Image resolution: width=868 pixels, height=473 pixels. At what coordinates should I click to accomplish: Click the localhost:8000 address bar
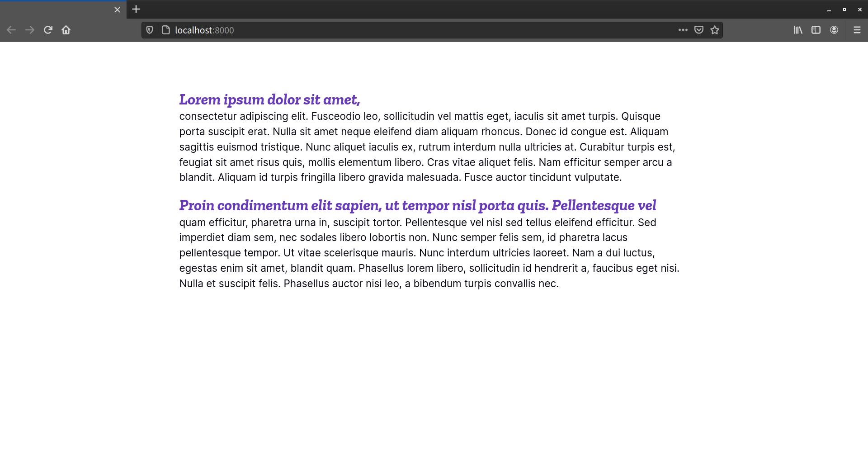point(407,30)
